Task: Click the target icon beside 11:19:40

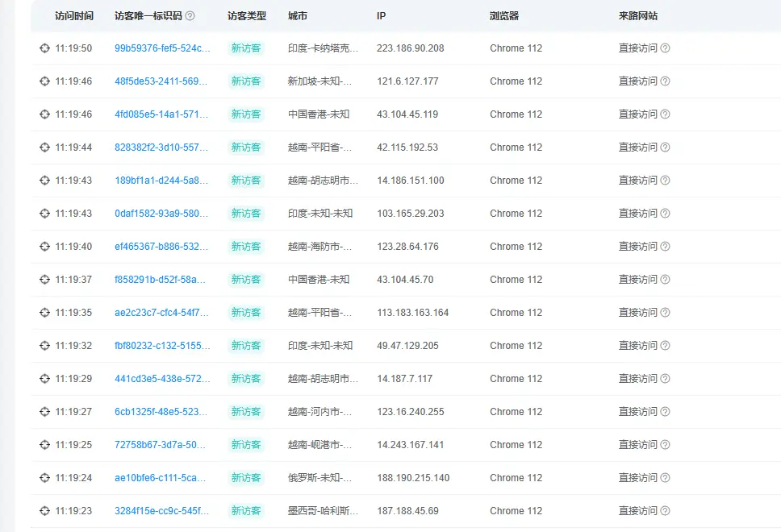Action: click(x=45, y=247)
